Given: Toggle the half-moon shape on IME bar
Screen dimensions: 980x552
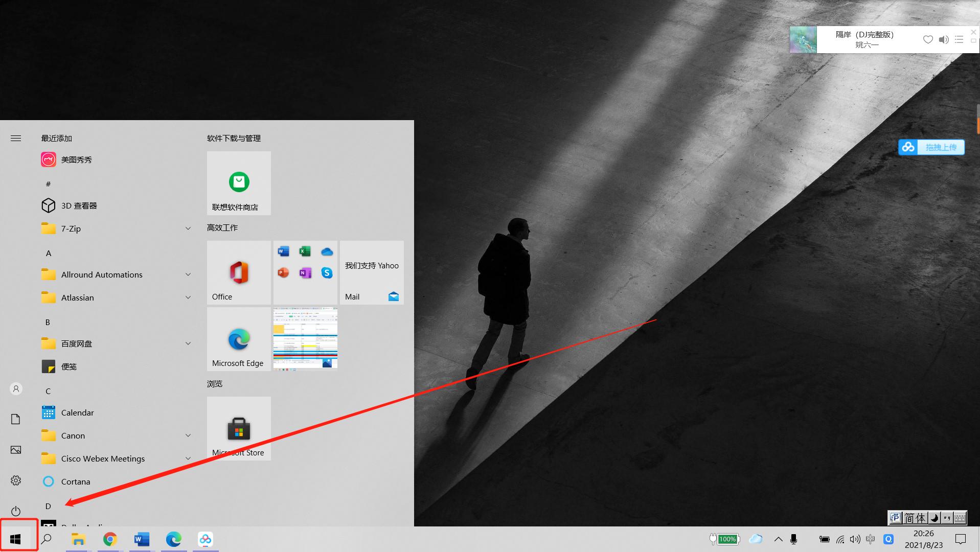Looking at the screenshot, I should click(x=934, y=518).
